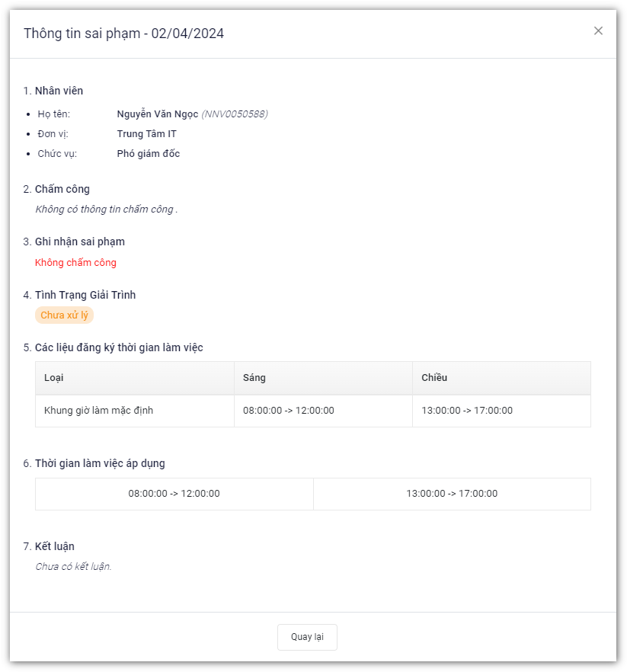Click the Không chấm công violation text
This screenshot has height=672, width=627.
(75, 263)
